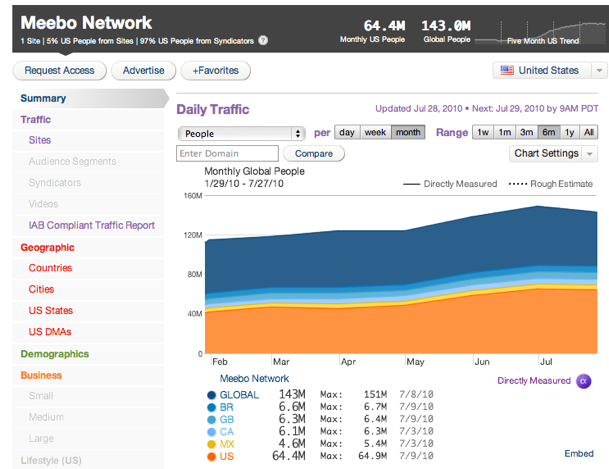Click the CA legend label
609x469 pixels.
(x=227, y=432)
